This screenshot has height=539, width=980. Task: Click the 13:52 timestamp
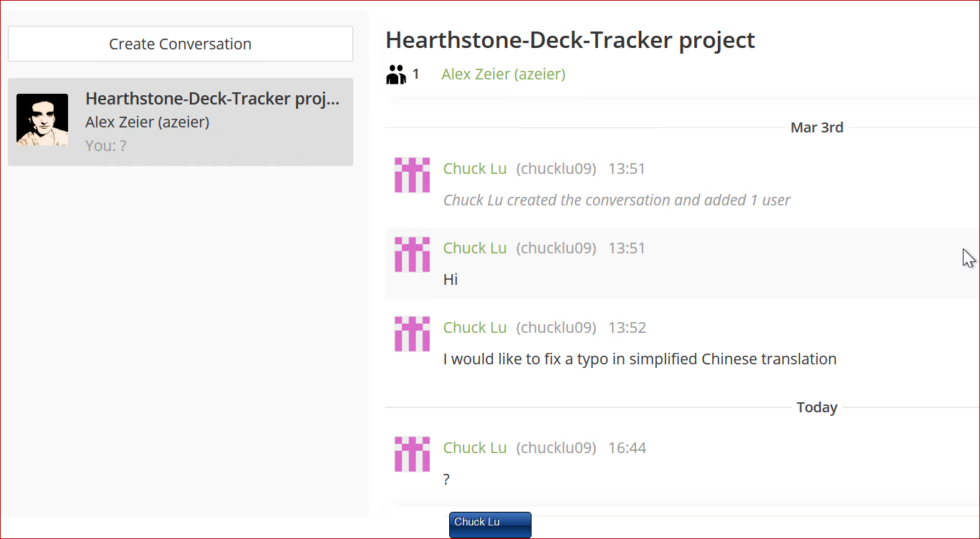point(628,327)
